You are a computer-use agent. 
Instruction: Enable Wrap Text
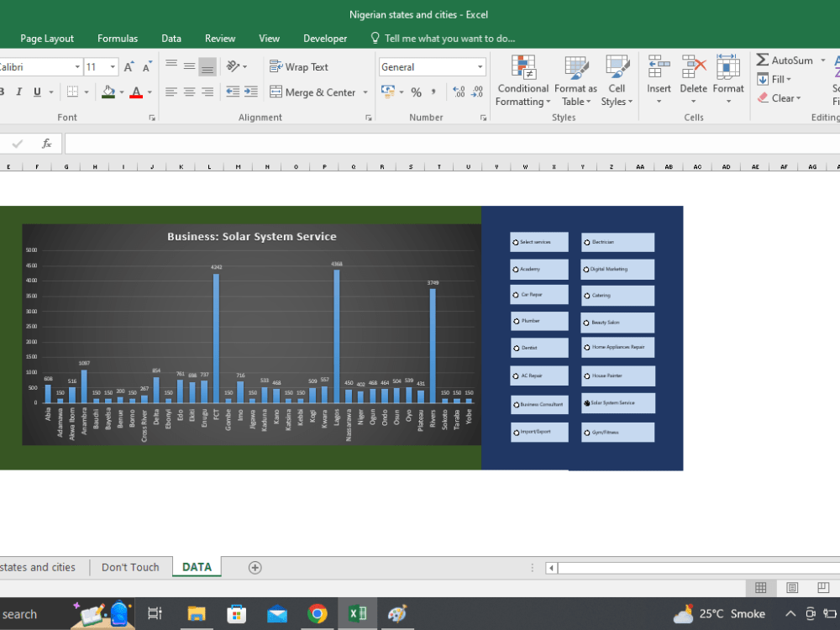click(298, 67)
